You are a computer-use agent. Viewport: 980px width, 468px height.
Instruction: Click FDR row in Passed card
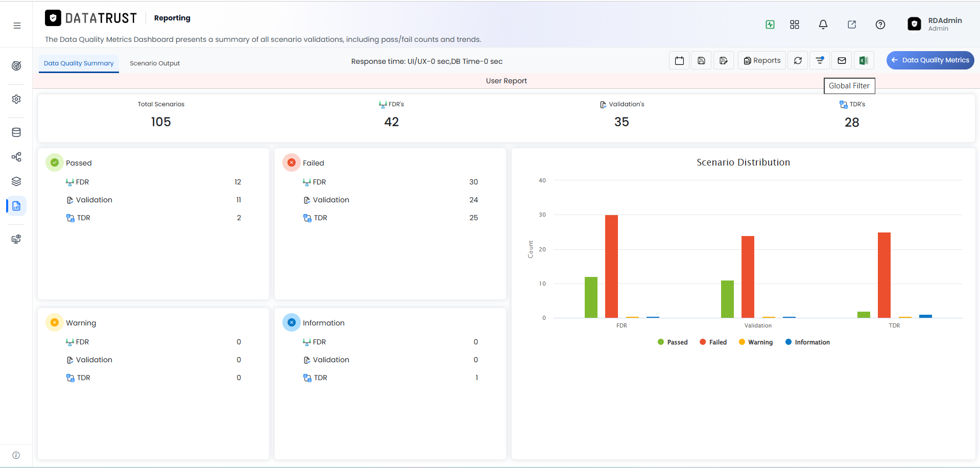[153, 182]
